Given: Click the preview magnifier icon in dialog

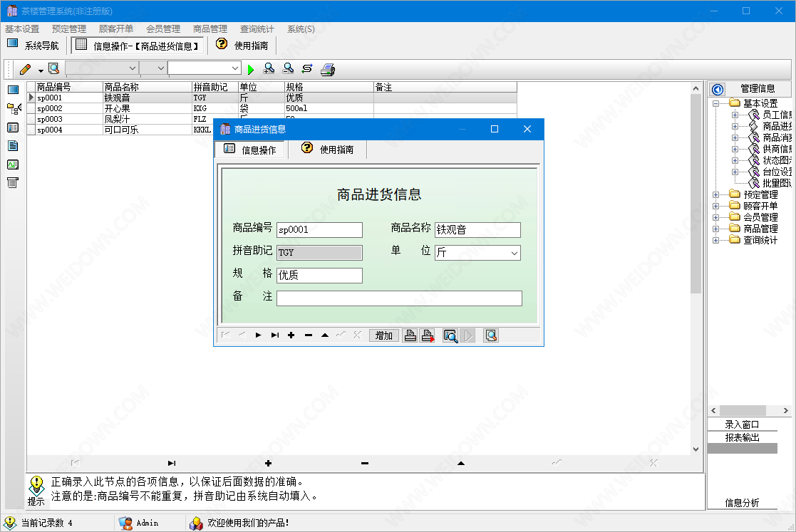Looking at the screenshot, I should 450,335.
